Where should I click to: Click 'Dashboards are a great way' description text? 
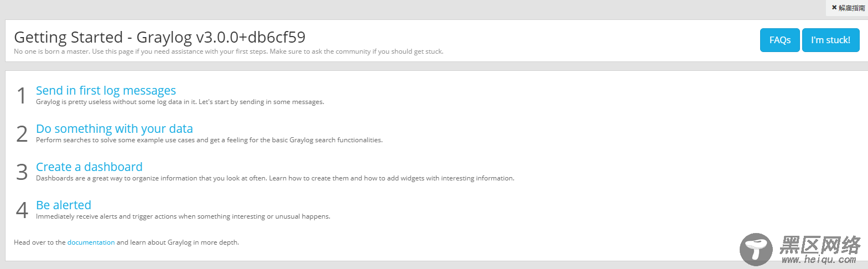[x=275, y=178]
